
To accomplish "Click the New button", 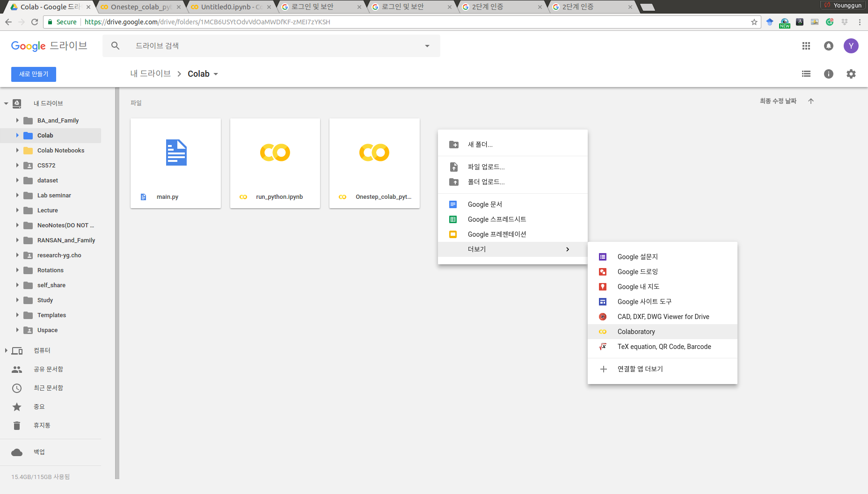I will click(34, 74).
